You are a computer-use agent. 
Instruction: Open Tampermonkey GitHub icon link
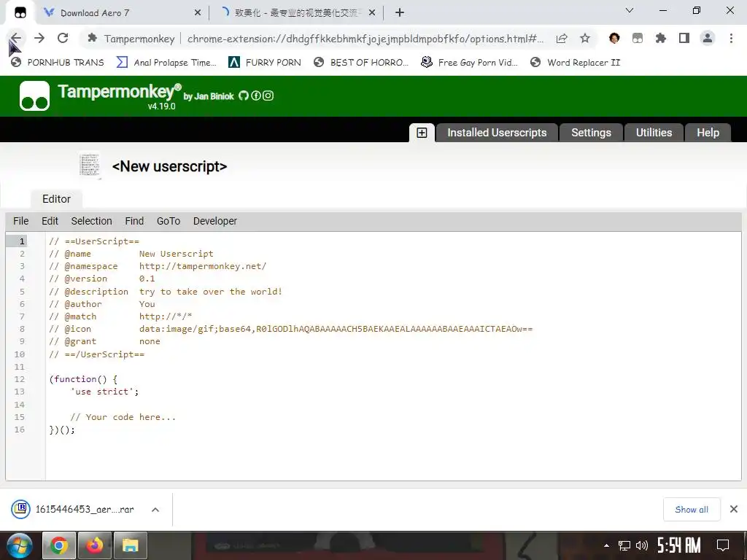244,96
